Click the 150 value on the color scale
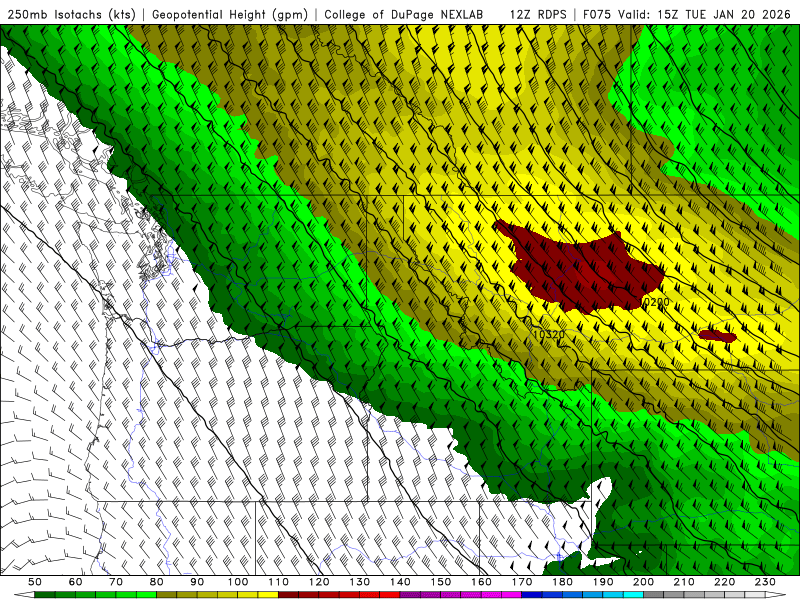Viewport: 800px width, 600px height. (x=441, y=582)
